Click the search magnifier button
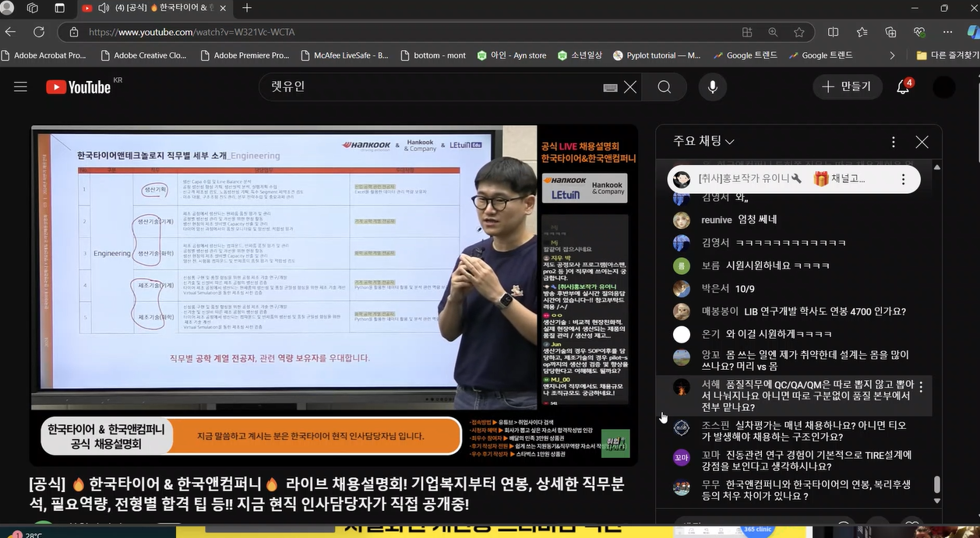This screenshot has width=980, height=538. [x=664, y=87]
